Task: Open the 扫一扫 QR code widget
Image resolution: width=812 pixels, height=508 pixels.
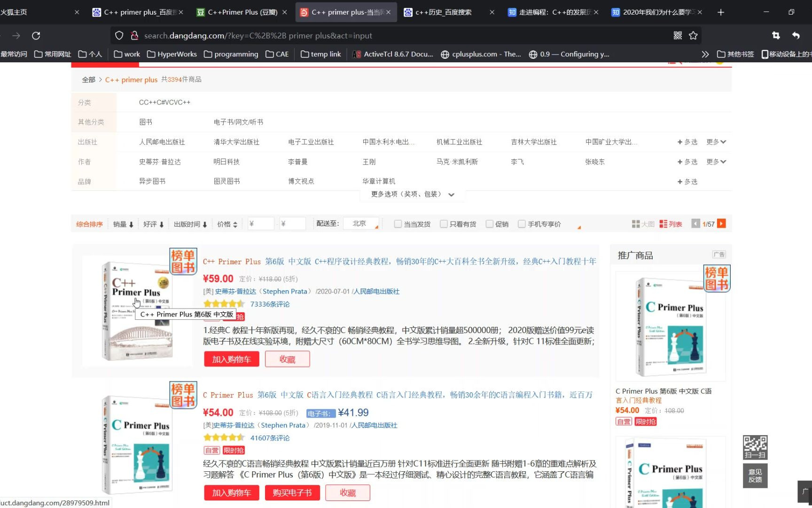Action: click(755, 447)
